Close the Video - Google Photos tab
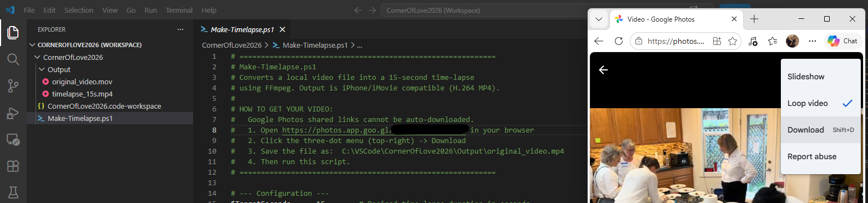This screenshot has height=203, width=868. (734, 19)
